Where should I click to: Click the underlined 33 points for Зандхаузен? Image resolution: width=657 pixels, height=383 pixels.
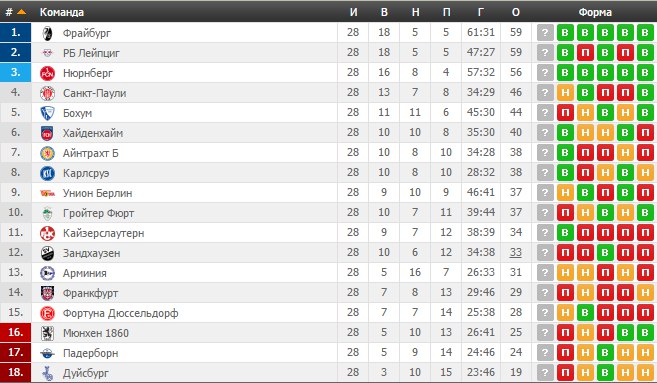[x=516, y=252]
